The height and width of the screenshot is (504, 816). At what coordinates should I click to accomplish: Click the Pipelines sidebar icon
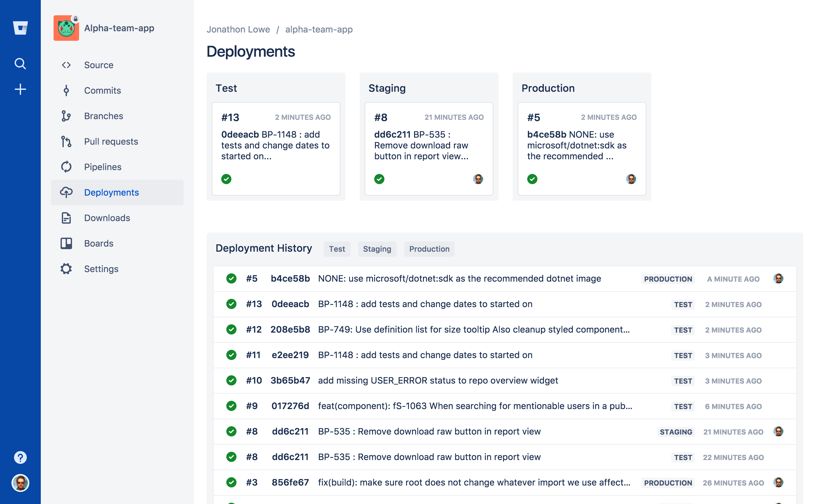[66, 167]
